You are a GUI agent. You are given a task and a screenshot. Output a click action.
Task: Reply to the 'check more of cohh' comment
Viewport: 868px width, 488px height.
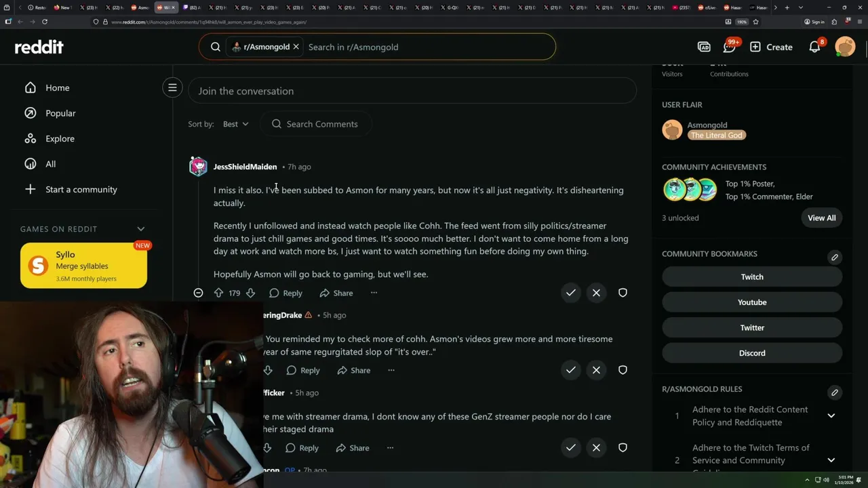(x=303, y=370)
